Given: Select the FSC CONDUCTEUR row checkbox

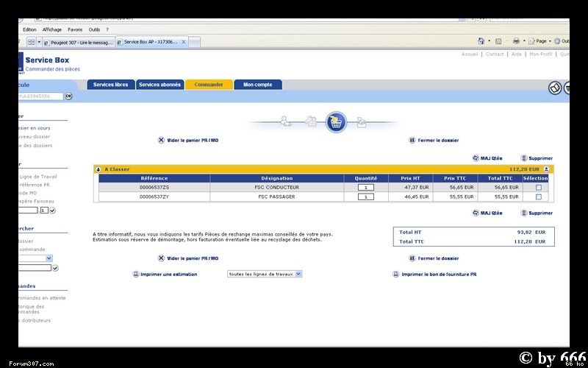Looking at the screenshot, I should (539, 188).
